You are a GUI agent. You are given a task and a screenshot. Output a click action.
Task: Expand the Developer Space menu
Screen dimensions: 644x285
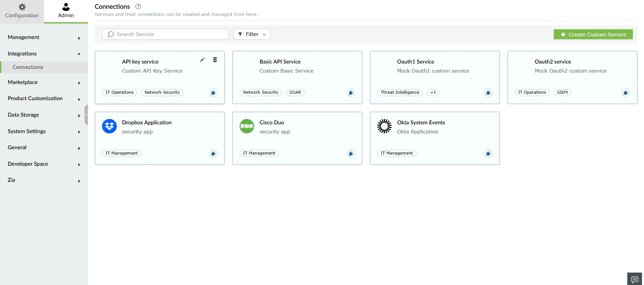44,164
